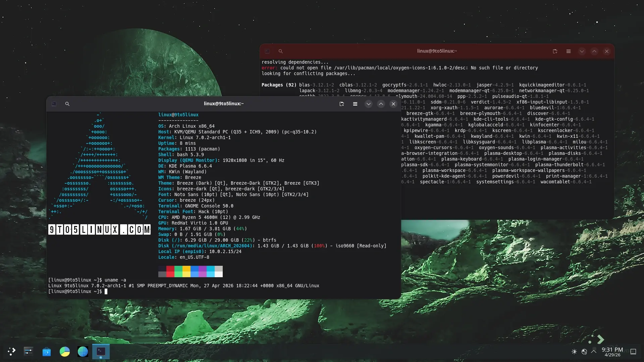The image size is (644, 362).
Task: Open the KDE application launcher
Action: click(x=12, y=351)
